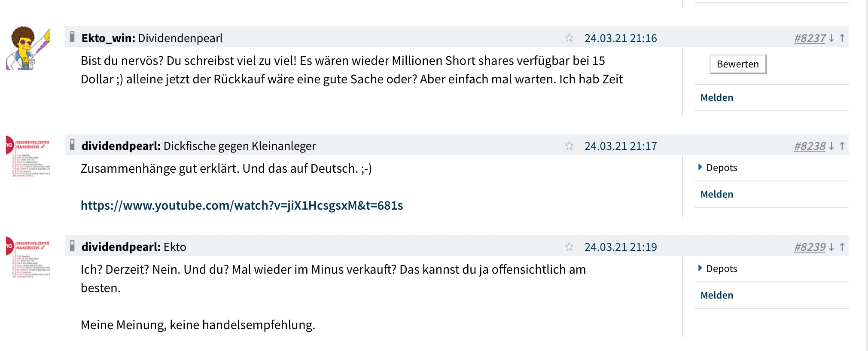The height and width of the screenshot is (351, 868).
Task: Click the up arrow next to #8237
Action: (843, 38)
